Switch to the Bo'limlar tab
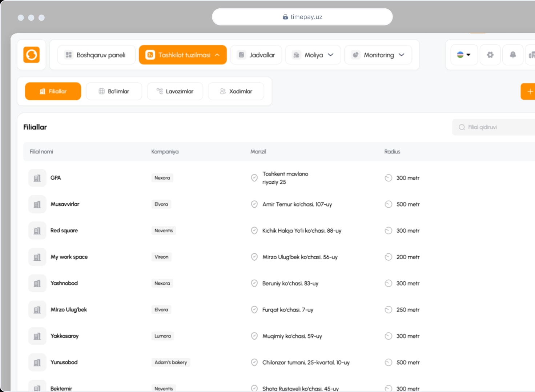This screenshot has width=535, height=392. [114, 91]
